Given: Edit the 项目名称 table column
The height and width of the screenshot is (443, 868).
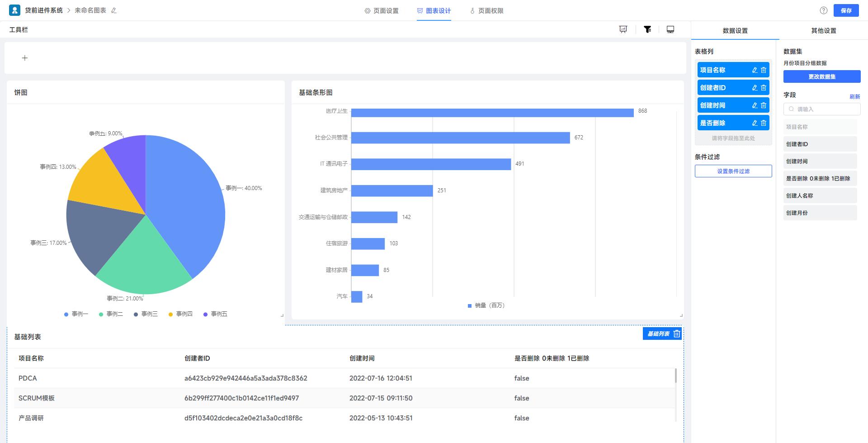Looking at the screenshot, I should (x=755, y=70).
